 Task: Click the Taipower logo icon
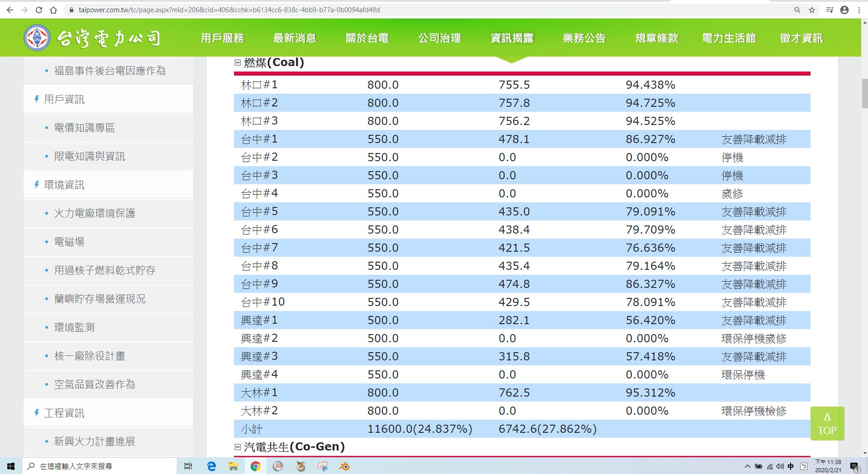[x=37, y=38]
